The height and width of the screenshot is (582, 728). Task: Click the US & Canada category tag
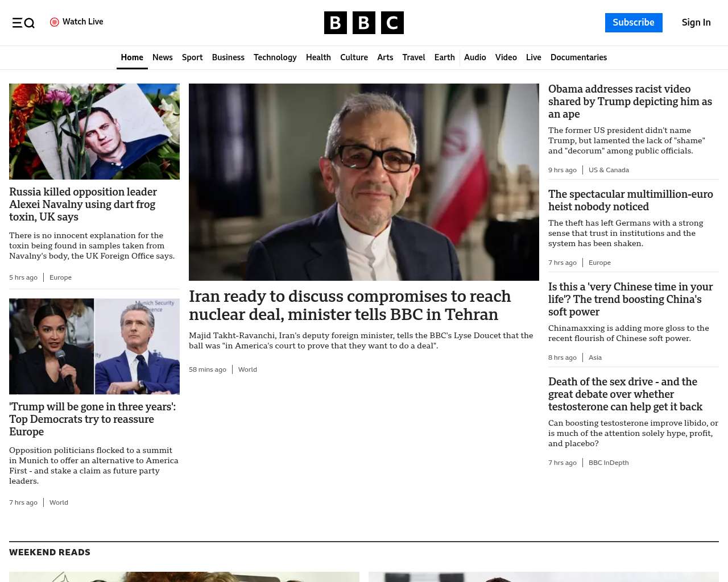pos(609,170)
